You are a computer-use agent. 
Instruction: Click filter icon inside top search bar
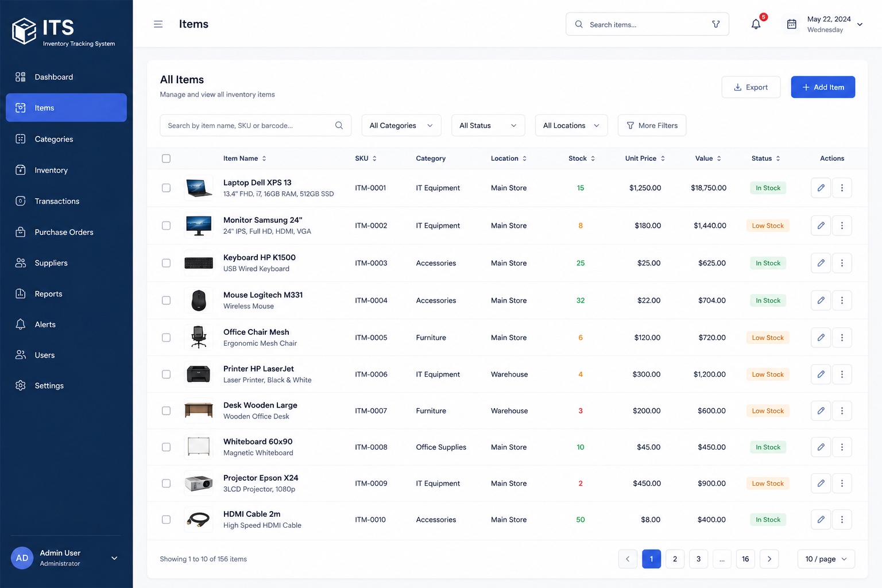coord(715,24)
